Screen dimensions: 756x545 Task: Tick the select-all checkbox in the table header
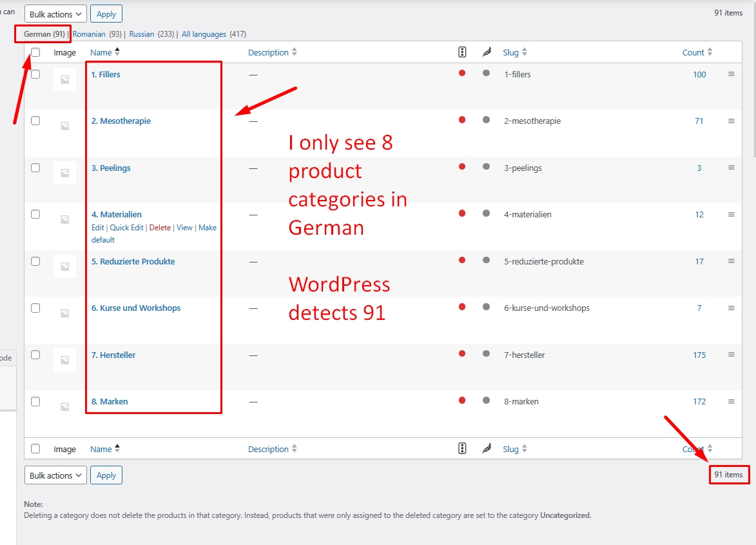click(35, 52)
